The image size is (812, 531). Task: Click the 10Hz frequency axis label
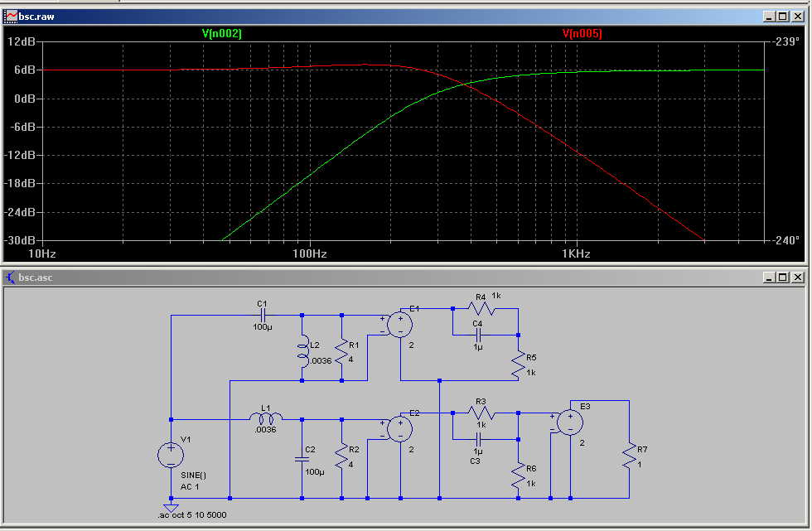click(x=42, y=254)
